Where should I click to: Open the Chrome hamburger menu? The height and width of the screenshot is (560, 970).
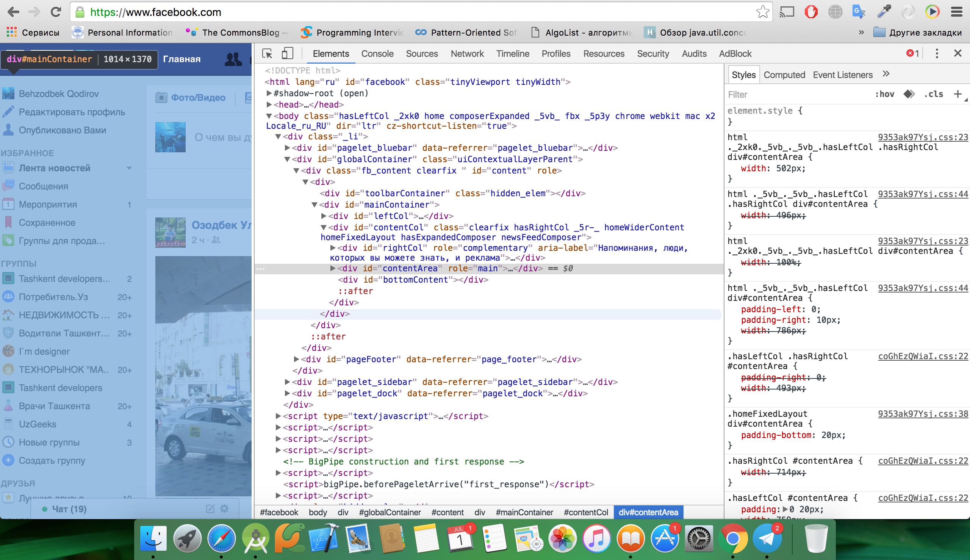pos(956,12)
